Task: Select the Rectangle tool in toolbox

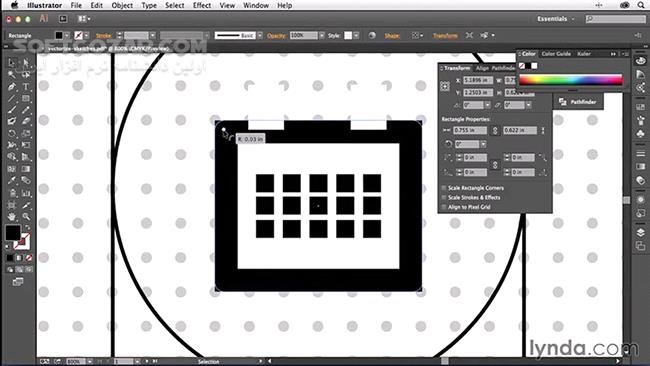Action: tap(26, 99)
